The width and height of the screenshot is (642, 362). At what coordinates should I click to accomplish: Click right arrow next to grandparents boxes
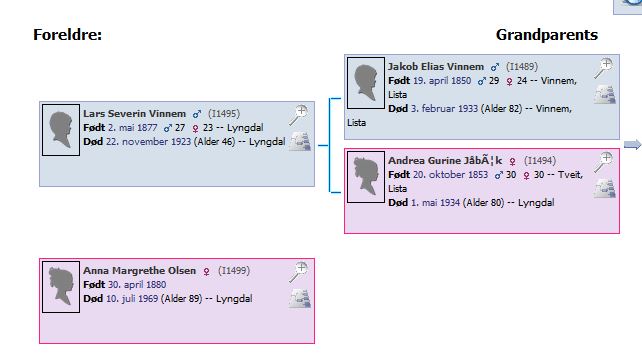coord(633,145)
